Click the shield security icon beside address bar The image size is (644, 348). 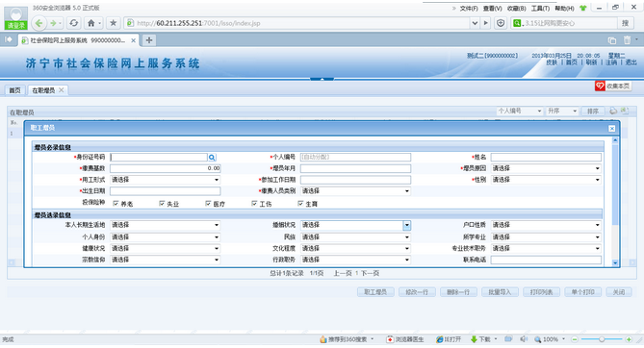pyautogui.click(x=501, y=23)
